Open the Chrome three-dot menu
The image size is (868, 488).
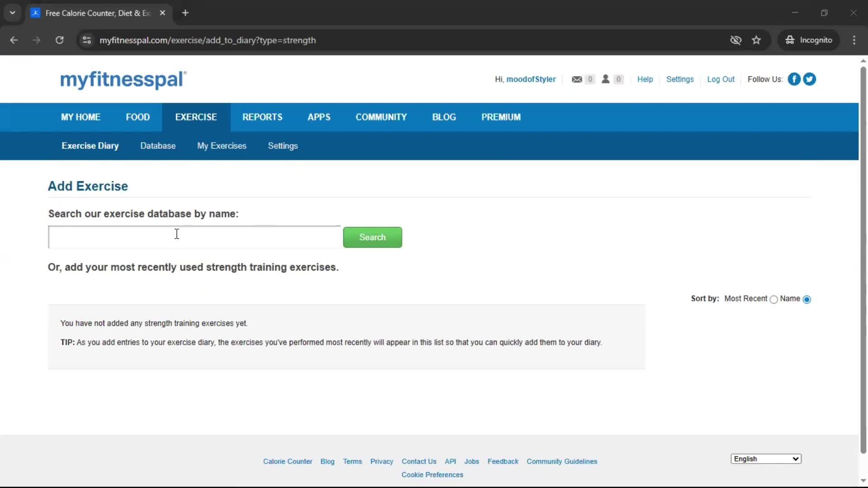[x=854, y=40]
